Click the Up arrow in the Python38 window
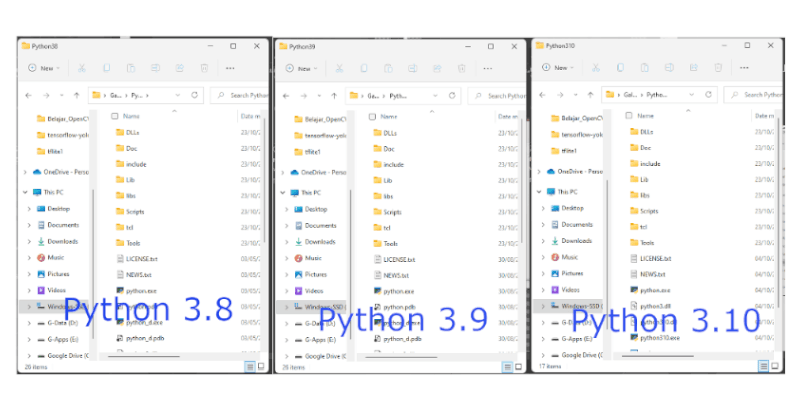This screenshot has width=800, height=420. (x=77, y=95)
